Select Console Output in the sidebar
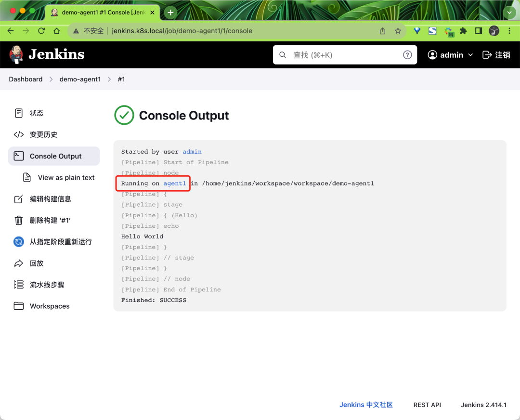This screenshot has height=420, width=520. pos(54,156)
